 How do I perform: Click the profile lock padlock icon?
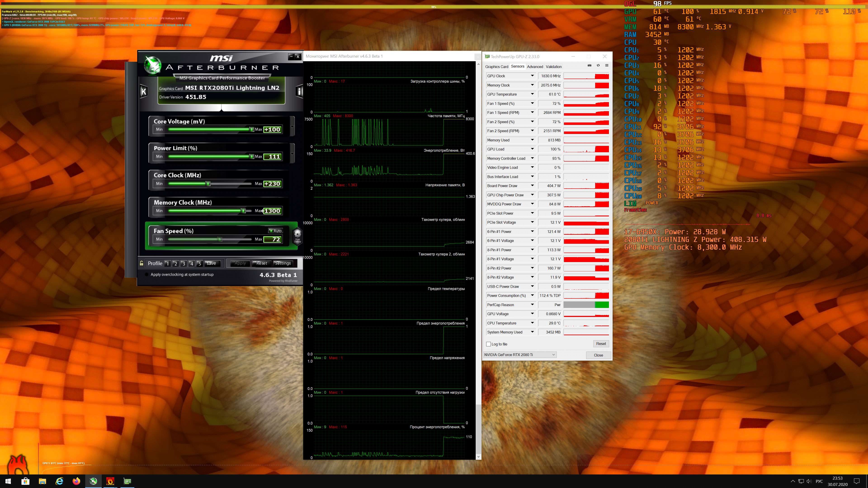click(142, 263)
